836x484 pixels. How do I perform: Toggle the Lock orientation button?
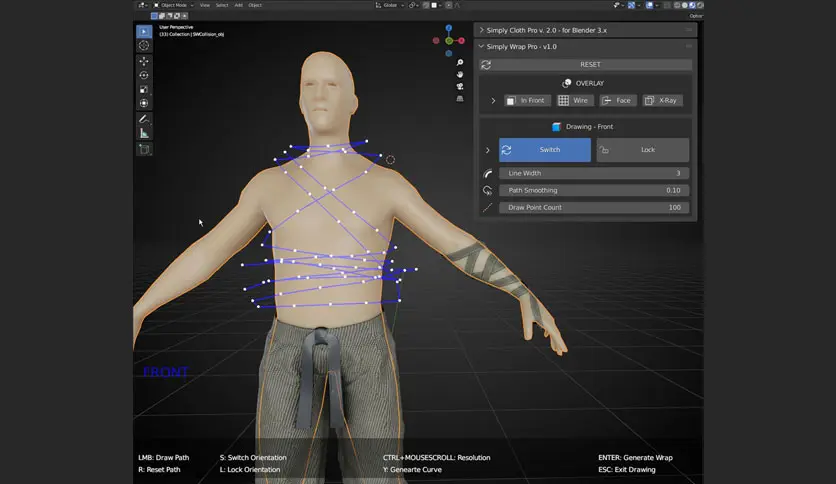(642, 150)
